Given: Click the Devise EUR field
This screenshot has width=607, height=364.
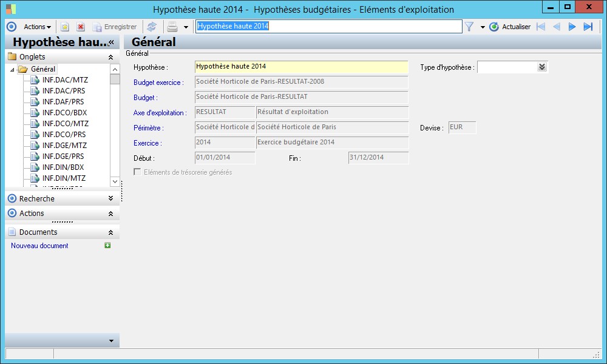Looking at the screenshot, I should click(x=462, y=127).
